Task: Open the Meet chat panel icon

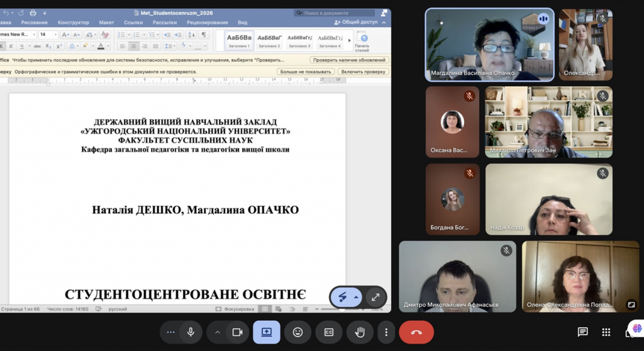Action: 582,332
